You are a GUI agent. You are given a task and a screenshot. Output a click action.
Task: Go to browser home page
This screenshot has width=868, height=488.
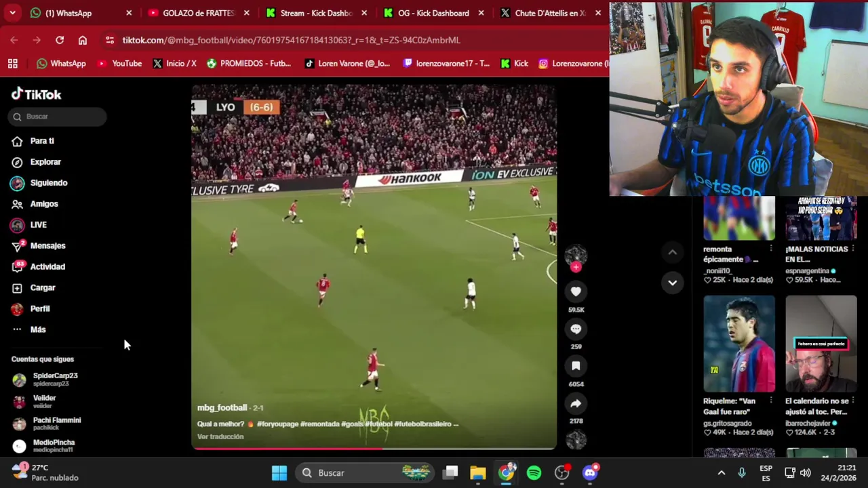pos(83,40)
